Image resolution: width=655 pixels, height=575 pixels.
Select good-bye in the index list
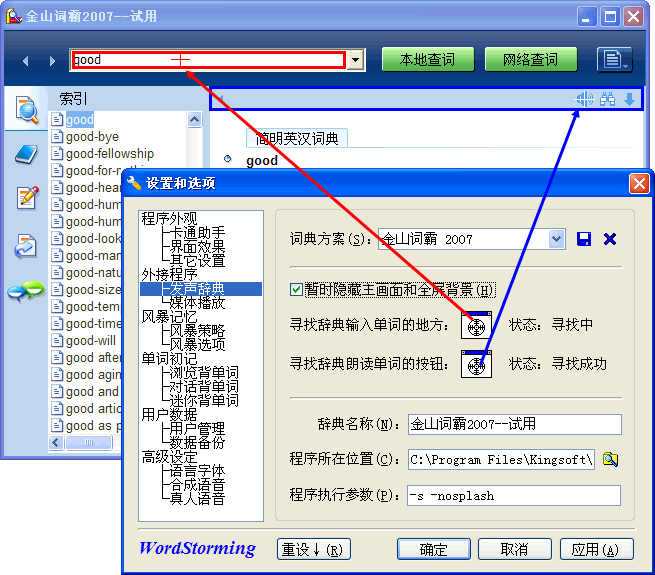point(92,137)
